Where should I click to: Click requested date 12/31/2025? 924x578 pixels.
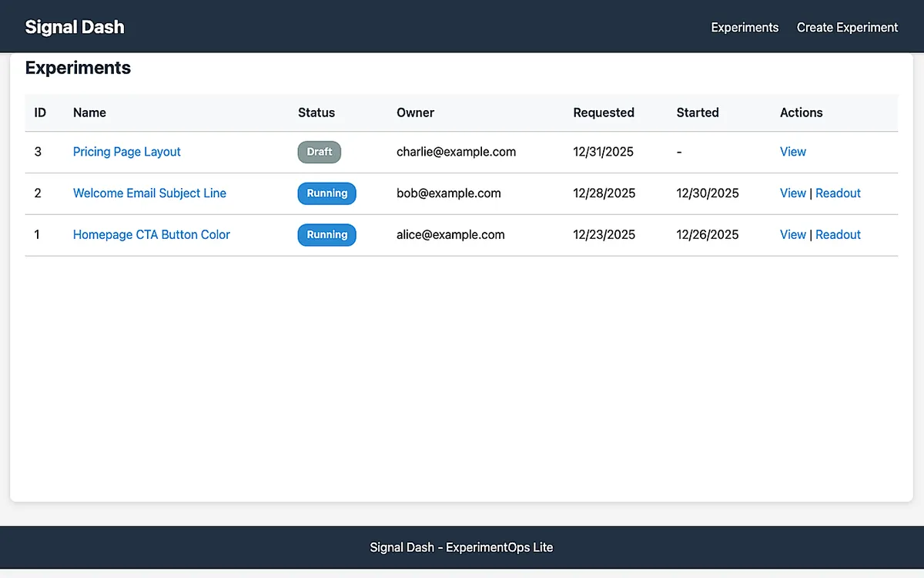[x=604, y=152]
